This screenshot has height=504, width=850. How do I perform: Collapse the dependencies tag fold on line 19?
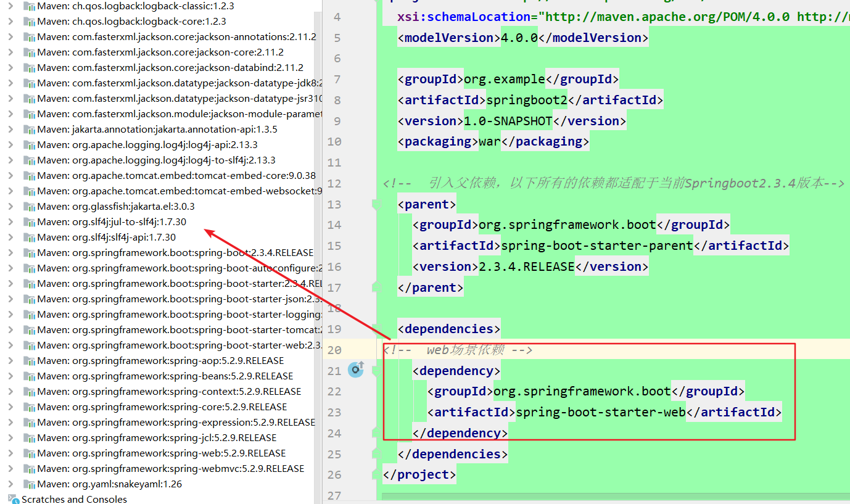click(377, 329)
